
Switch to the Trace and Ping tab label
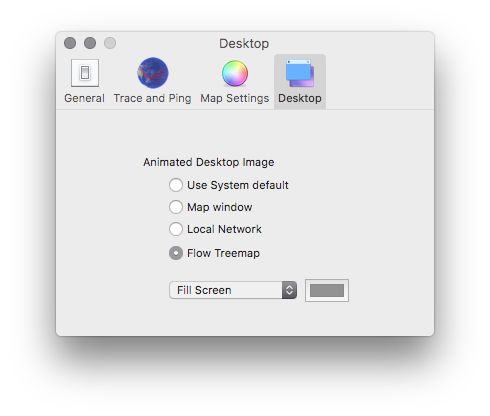(x=152, y=98)
